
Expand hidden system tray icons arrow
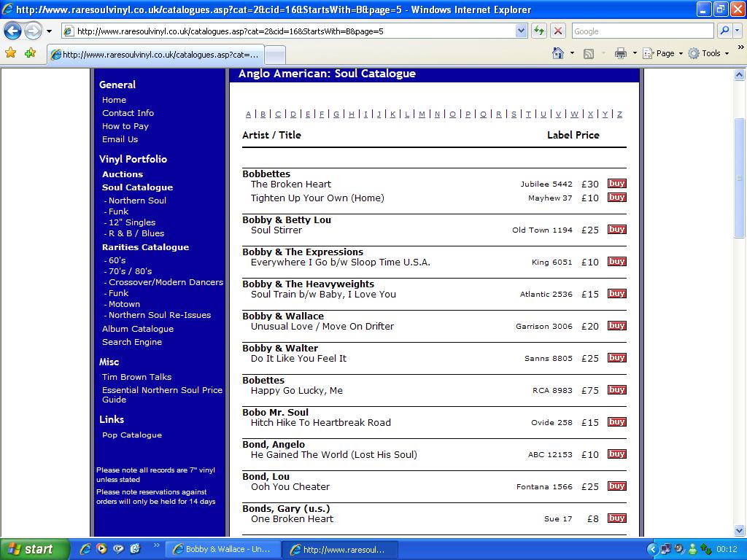point(652,550)
